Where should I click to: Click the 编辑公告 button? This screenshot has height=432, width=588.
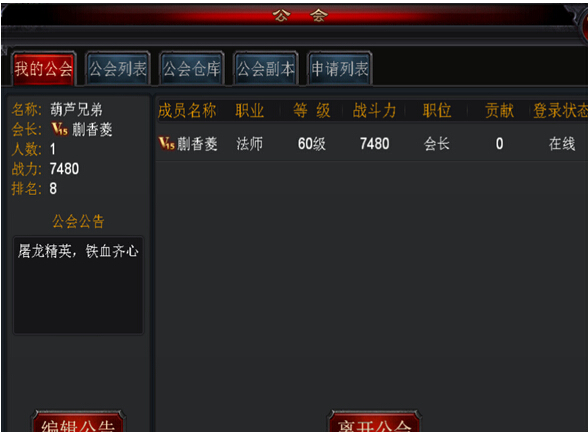[x=78, y=422]
